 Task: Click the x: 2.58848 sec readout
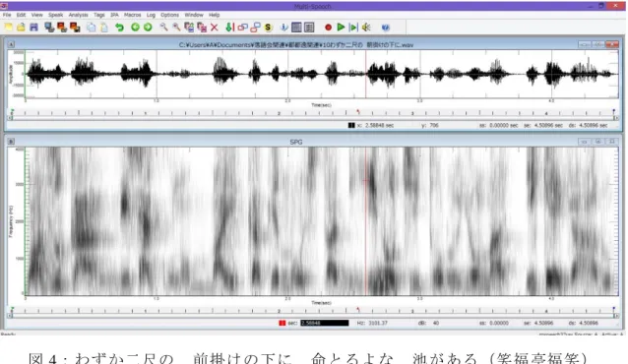click(375, 125)
